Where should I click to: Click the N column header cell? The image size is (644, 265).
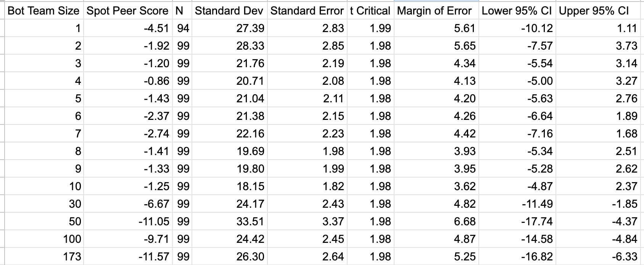(183, 11)
